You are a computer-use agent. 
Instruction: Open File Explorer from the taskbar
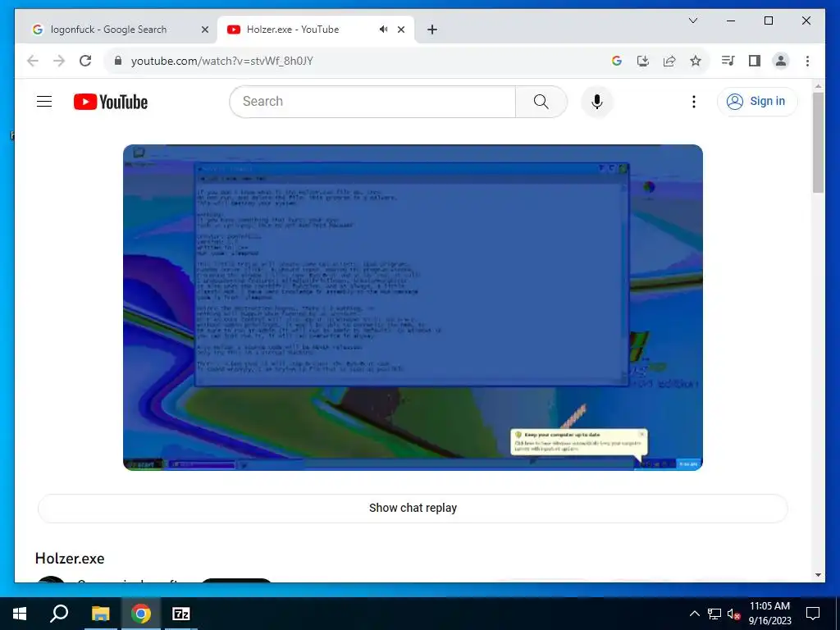(100, 614)
